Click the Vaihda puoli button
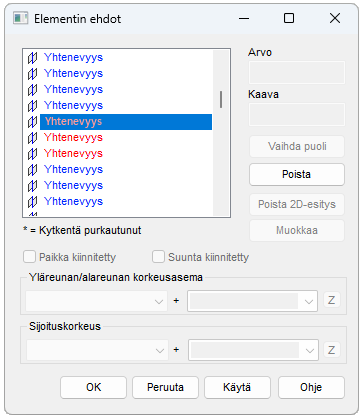364x419 pixels. [x=297, y=146]
